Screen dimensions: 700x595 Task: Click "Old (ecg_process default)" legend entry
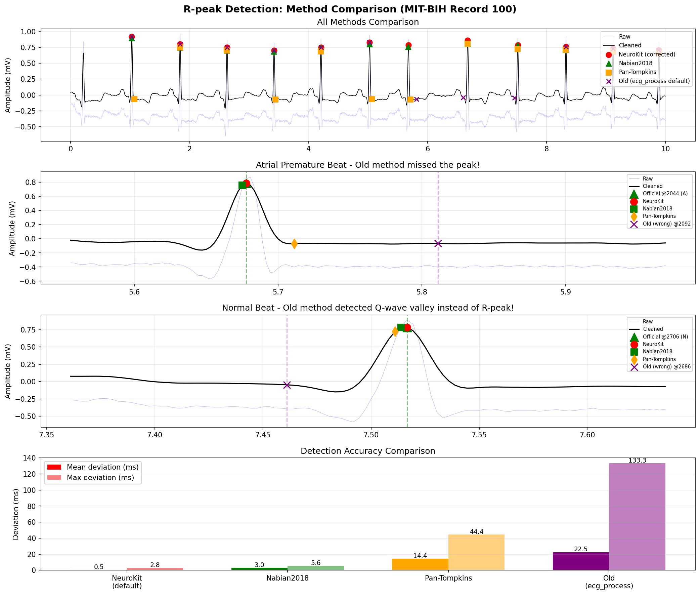tap(647, 81)
